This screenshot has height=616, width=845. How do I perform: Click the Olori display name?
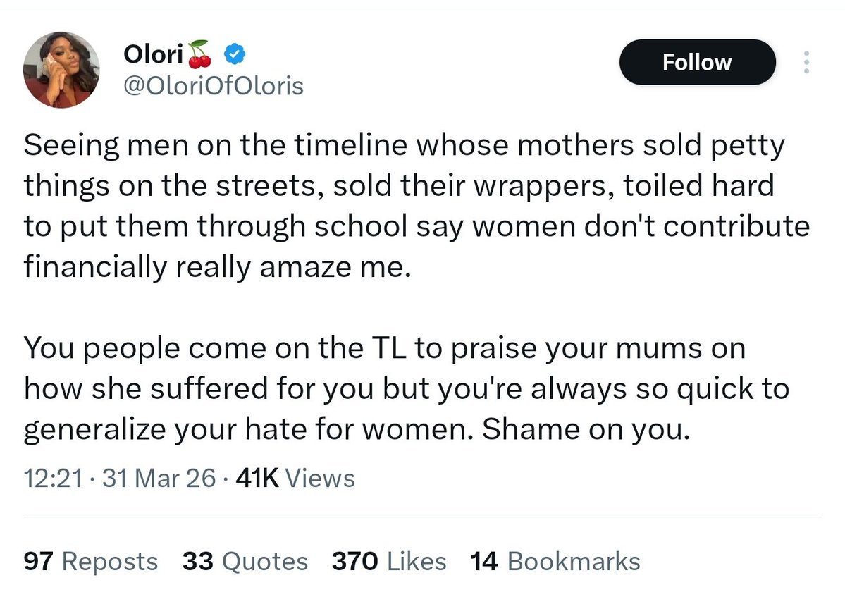(x=152, y=54)
